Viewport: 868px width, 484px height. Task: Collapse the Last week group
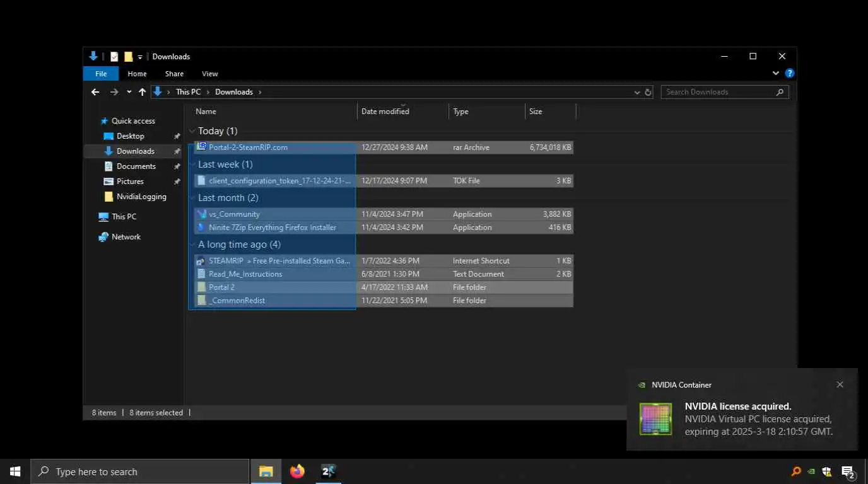click(192, 164)
